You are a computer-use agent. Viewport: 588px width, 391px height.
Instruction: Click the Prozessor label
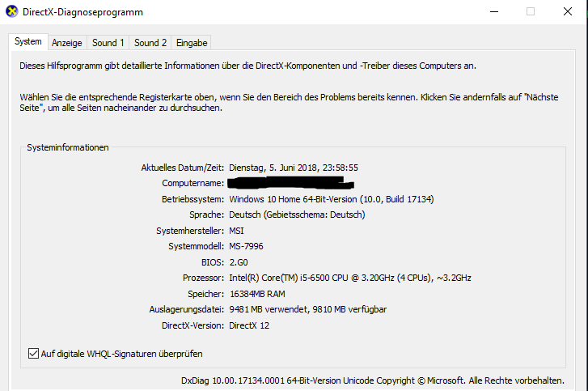203,278
